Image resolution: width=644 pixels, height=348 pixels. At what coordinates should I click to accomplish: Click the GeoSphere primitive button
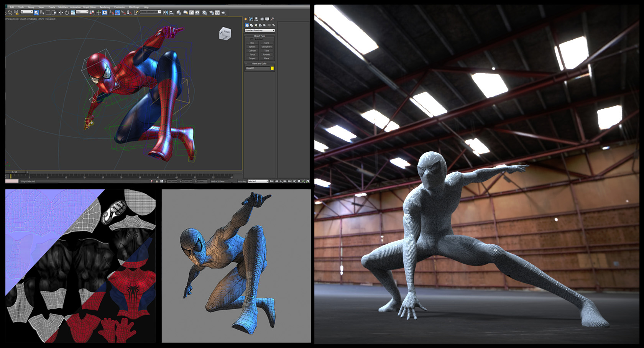click(267, 47)
